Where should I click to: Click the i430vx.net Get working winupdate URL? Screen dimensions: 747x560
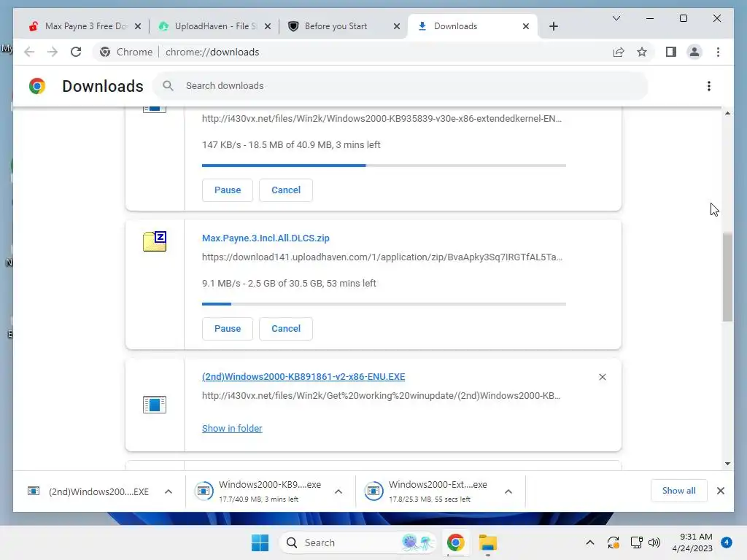[x=381, y=396]
